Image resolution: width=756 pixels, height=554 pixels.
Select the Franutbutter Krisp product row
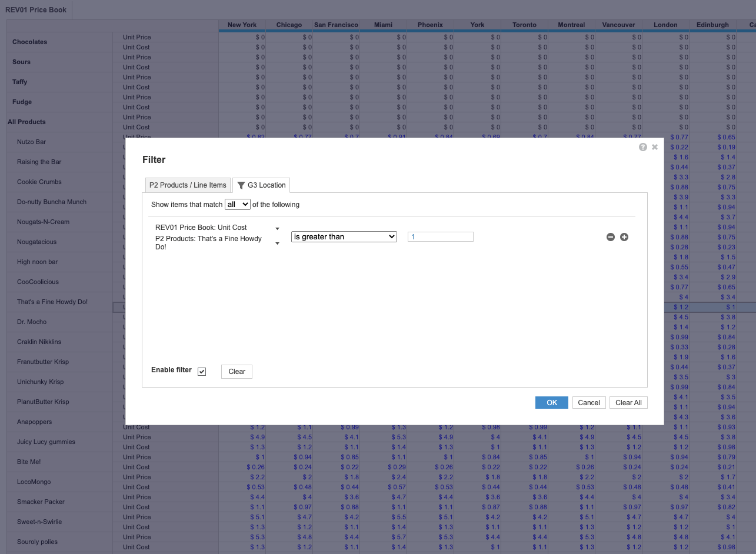coord(43,362)
